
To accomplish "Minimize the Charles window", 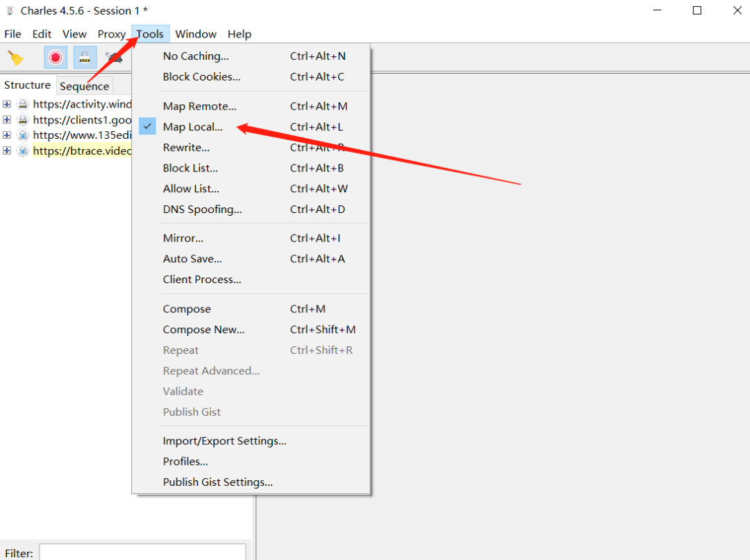I will pyautogui.click(x=657, y=10).
